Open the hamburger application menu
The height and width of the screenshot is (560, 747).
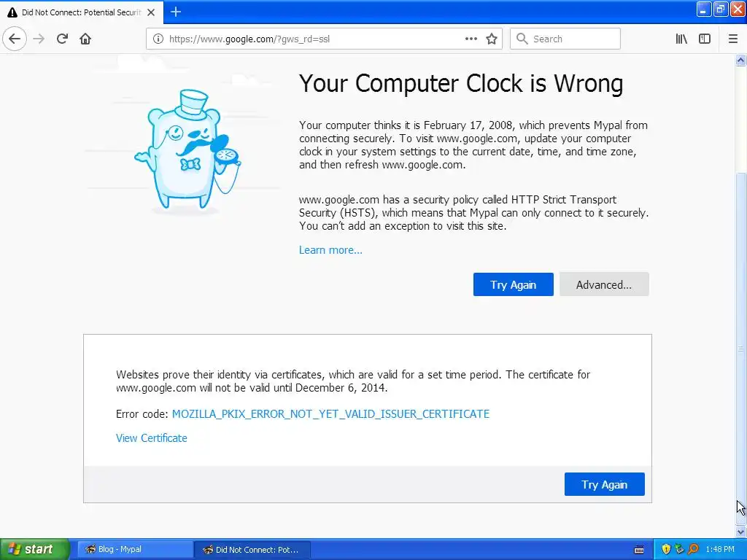(x=733, y=39)
